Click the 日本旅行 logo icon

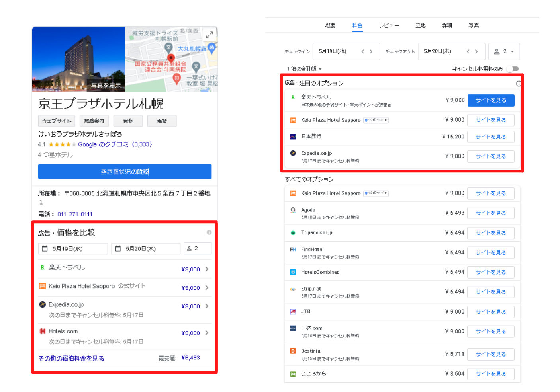(x=293, y=137)
